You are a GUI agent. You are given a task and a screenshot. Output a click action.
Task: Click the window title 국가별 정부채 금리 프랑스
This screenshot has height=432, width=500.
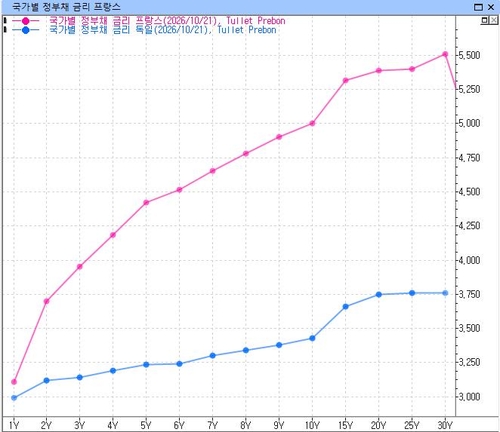pos(66,7)
